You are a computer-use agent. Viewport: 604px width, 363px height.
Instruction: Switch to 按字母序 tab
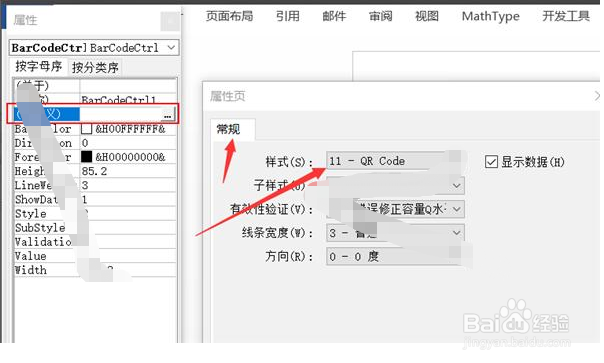(x=39, y=67)
